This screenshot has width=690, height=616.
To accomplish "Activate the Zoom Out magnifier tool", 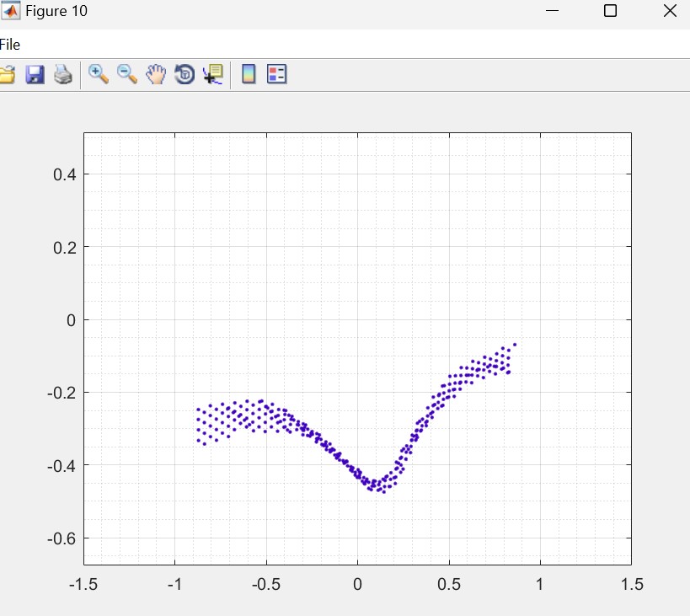I will coord(127,74).
